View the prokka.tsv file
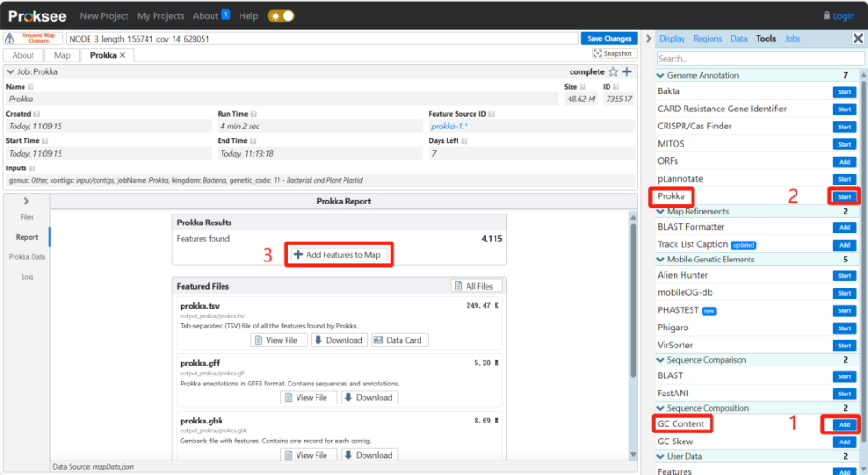This screenshot has width=868, height=475. point(279,340)
